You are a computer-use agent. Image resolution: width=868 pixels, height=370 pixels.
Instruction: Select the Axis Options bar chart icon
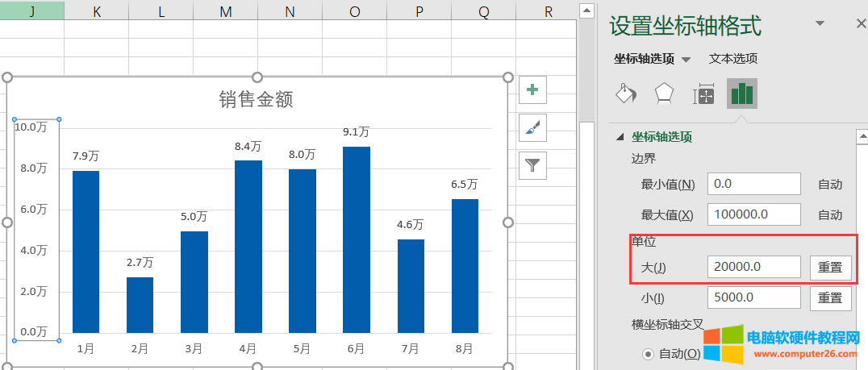(741, 94)
